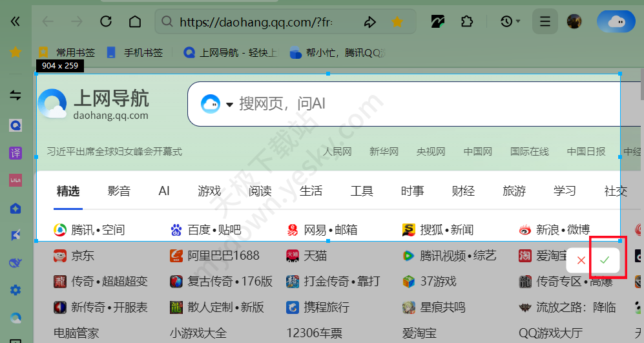
Task: Click the blue cloud assistant button
Action: 616,21
